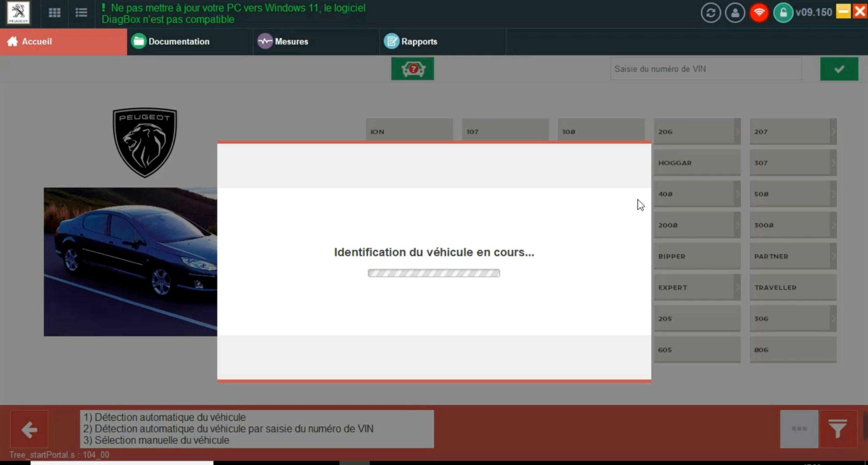The width and height of the screenshot is (868, 465).
Task: Open the grid view icon
Action: click(x=54, y=13)
